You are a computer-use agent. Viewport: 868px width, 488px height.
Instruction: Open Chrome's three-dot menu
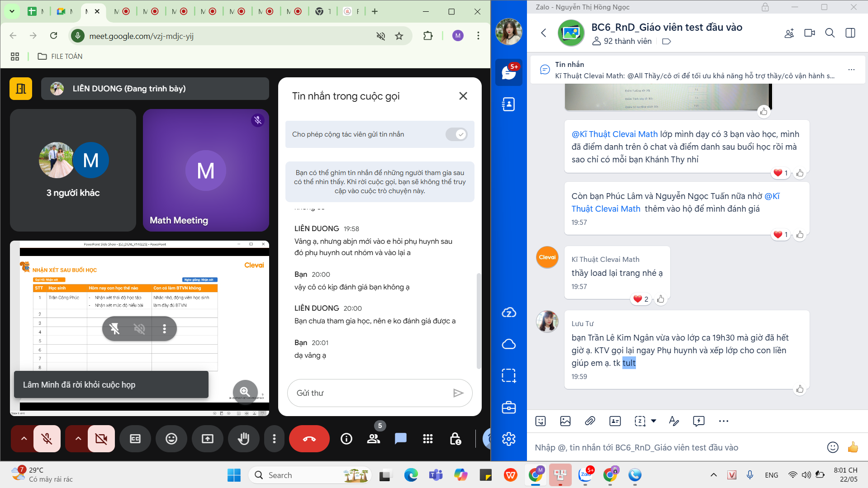pos(478,36)
